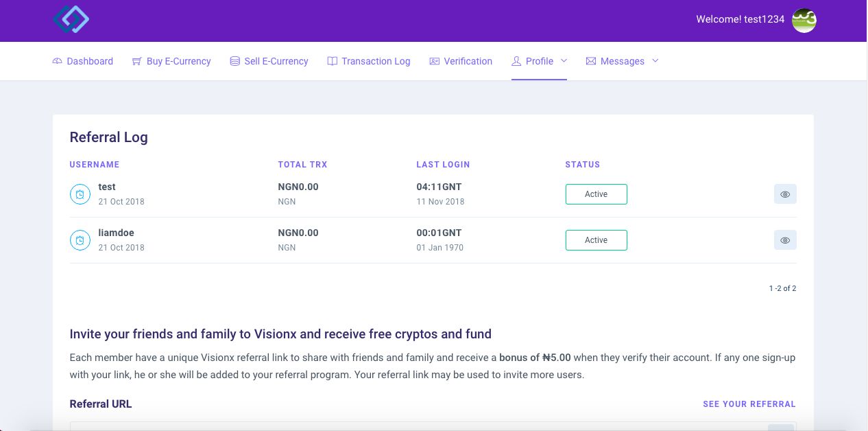Viewport: 868px width, 431px height.
Task: Click the Transaction Log book icon
Action: (x=333, y=61)
